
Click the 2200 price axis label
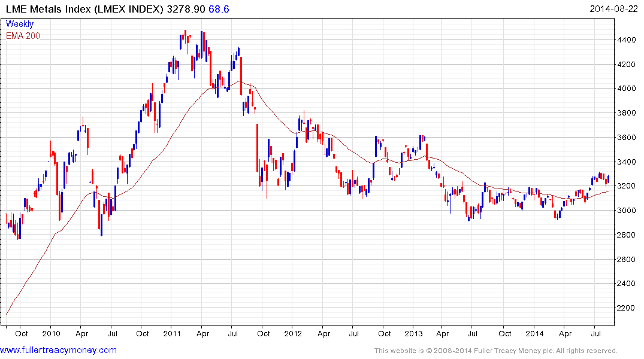[x=627, y=308]
